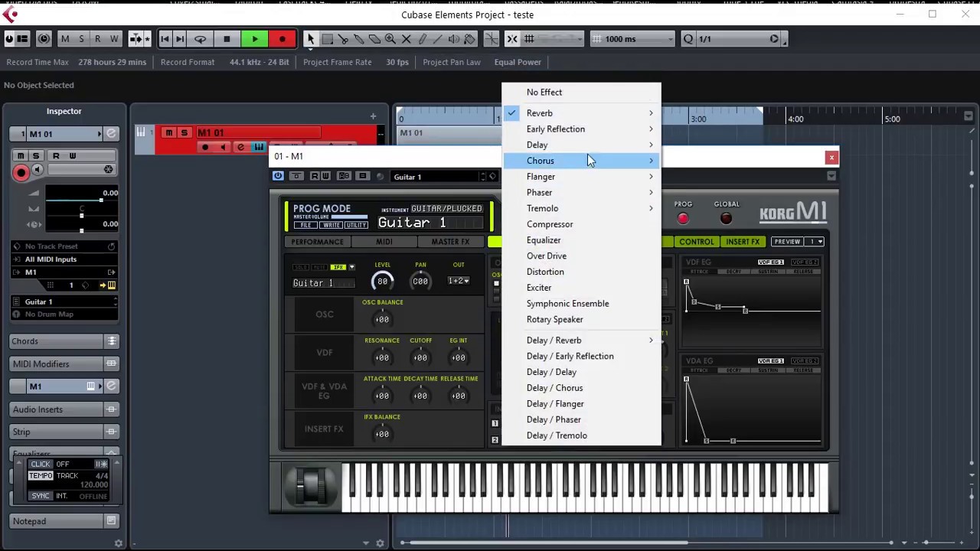The height and width of the screenshot is (551, 980).
Task: Select Compressor from effect list
Action: 582,224
